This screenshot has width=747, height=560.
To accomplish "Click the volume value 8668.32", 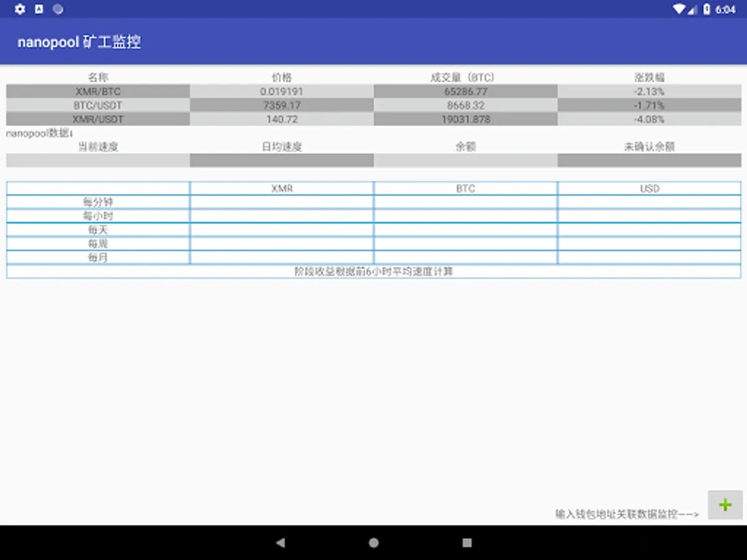I will click(x=466, y=105).
